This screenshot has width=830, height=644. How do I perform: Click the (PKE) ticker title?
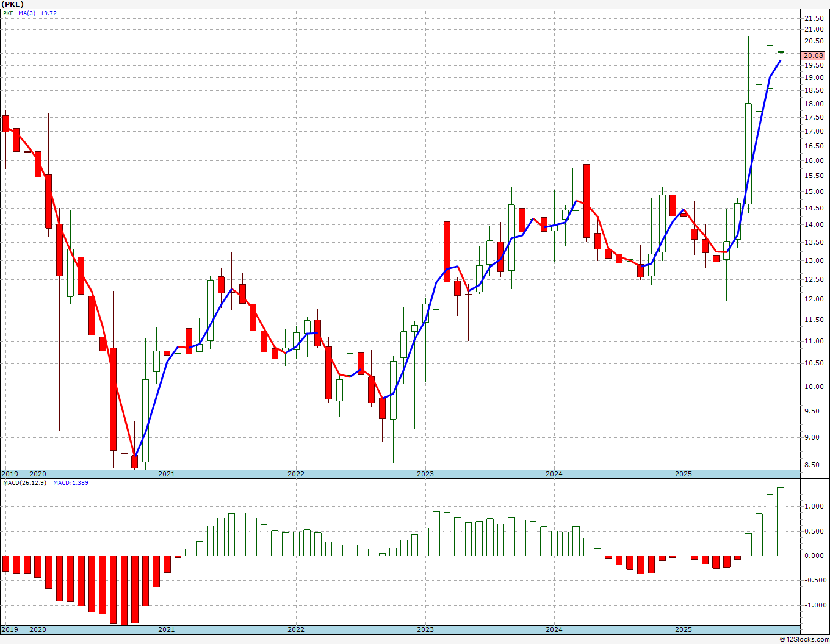pos(12,4)
